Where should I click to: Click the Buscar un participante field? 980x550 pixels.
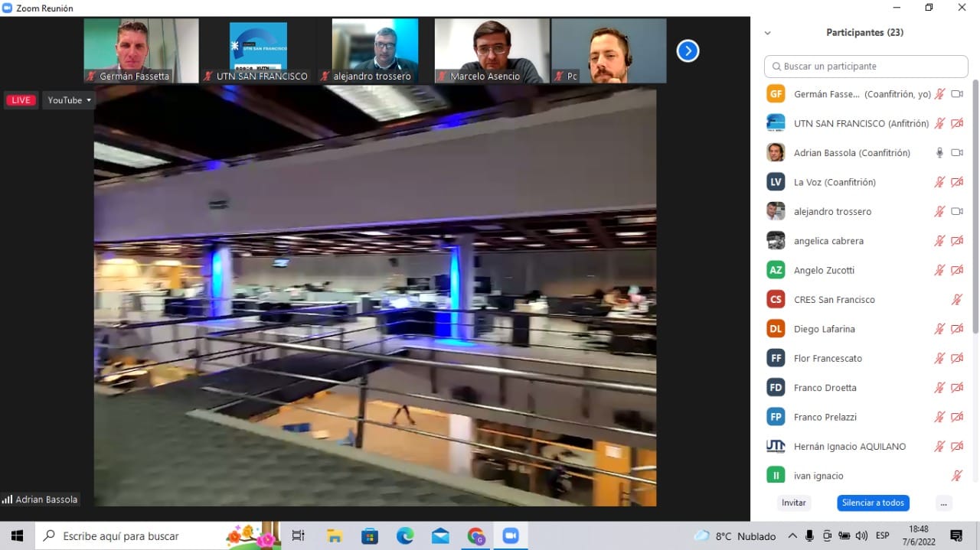[866, 67]
